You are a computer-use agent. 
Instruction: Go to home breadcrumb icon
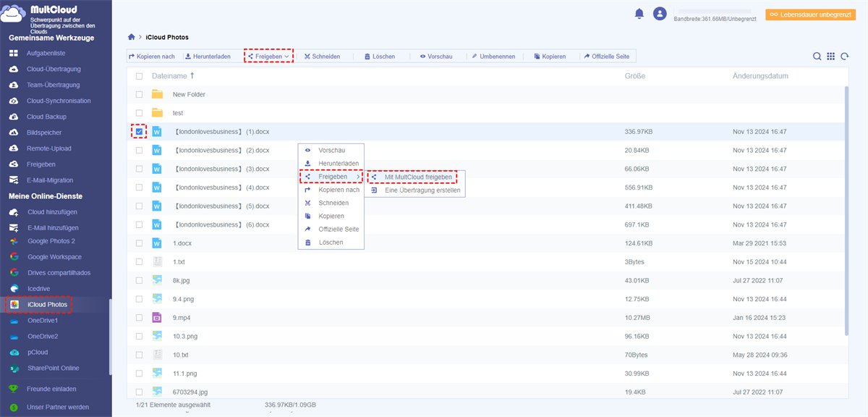click(x=131, y=36)
